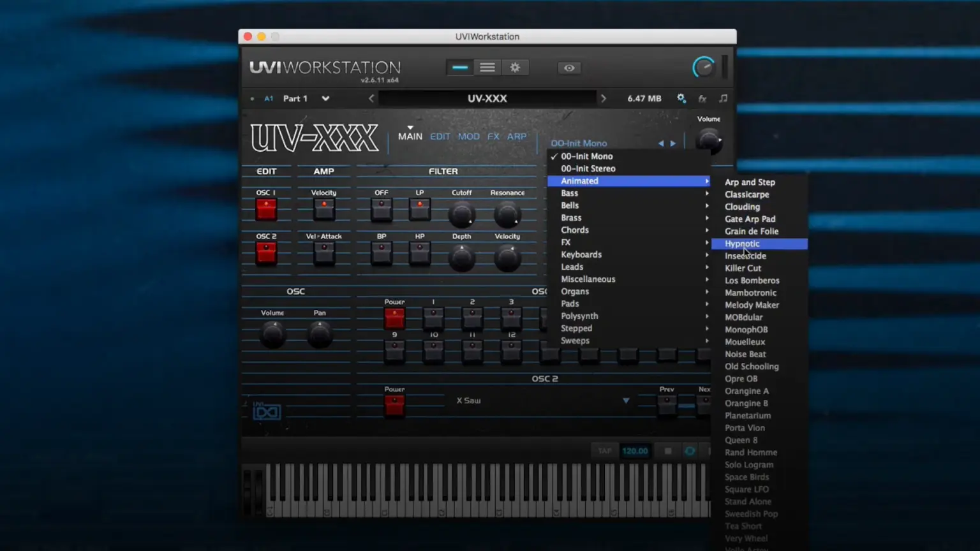The image size is (980, 551).
Task: Load previous instrument with left chevron
Action: (x=371, y=98)
